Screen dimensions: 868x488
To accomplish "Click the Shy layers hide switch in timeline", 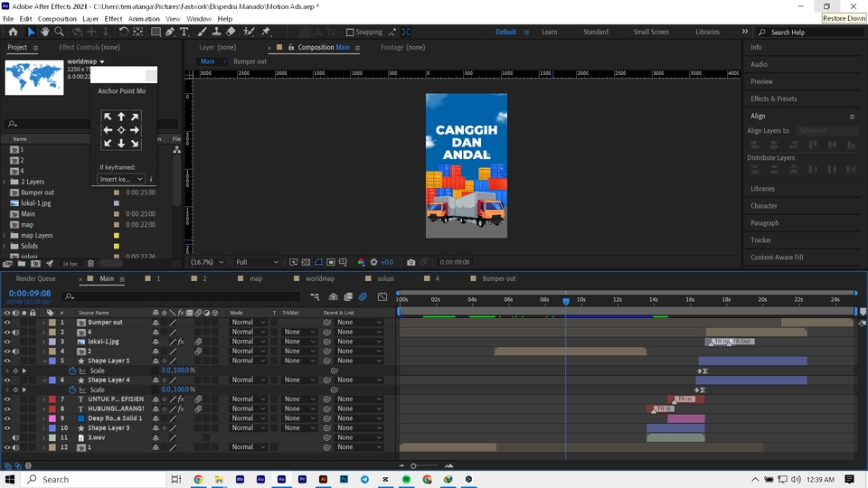I will pyautogui.click(x=334, y=296).
